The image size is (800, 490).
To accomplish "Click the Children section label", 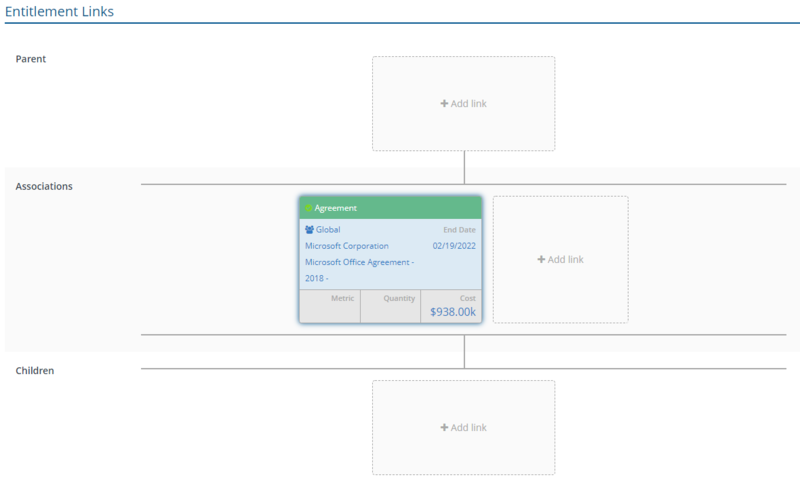I will pos(35,370).
